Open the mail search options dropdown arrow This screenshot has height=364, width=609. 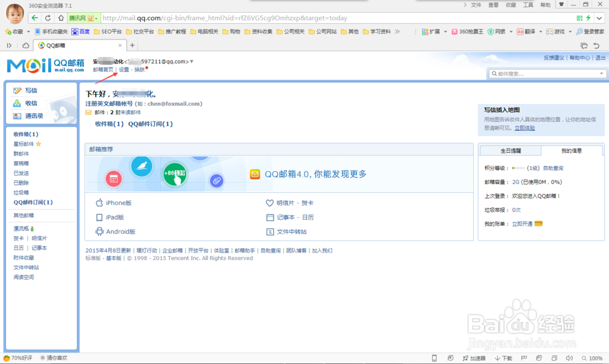pyautogui.click(x=601, y=73)
